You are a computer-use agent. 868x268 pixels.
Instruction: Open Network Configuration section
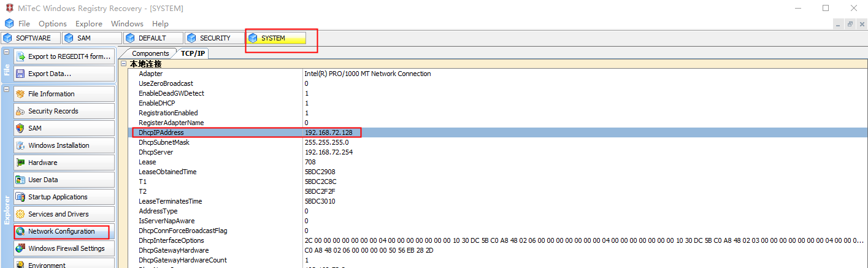tap(64, 231)
